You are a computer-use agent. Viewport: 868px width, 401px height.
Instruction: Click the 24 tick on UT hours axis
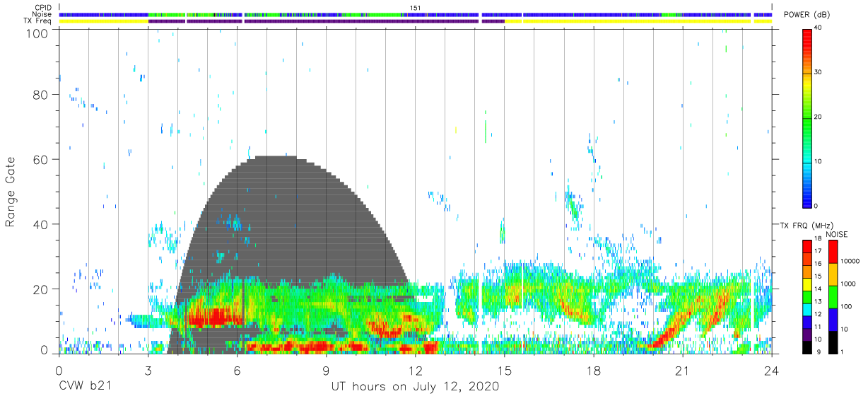(772, 370)
